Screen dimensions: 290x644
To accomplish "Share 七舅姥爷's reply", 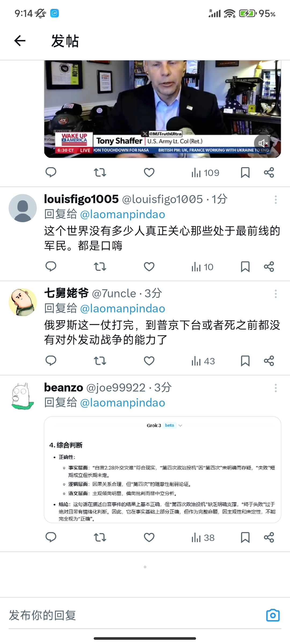I will 269,361.
